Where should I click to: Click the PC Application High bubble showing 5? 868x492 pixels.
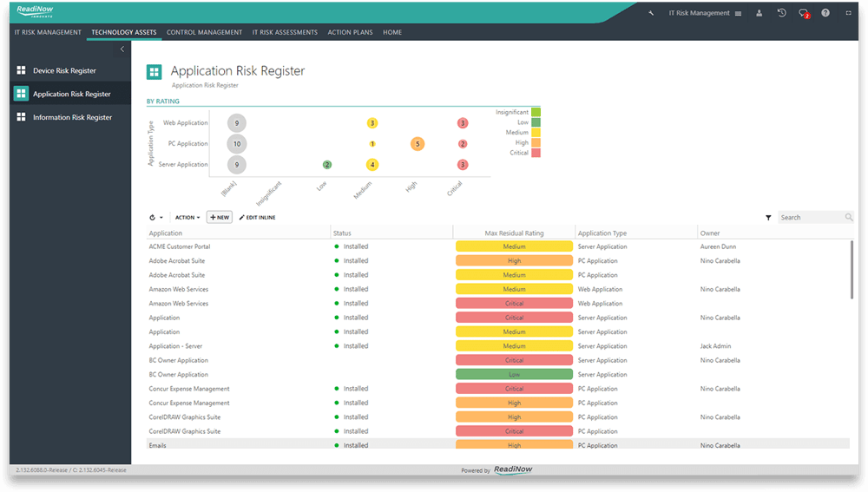click(418, 144)
